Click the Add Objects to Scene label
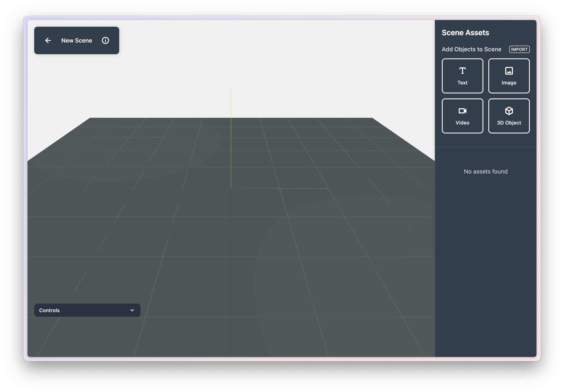564x392 pixels. click(x=471, y=49)
